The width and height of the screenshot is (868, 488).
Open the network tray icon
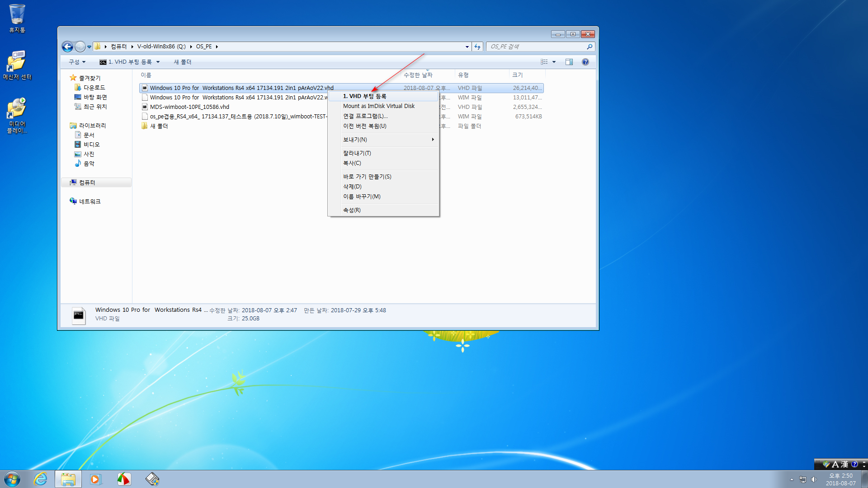[803, 479]
